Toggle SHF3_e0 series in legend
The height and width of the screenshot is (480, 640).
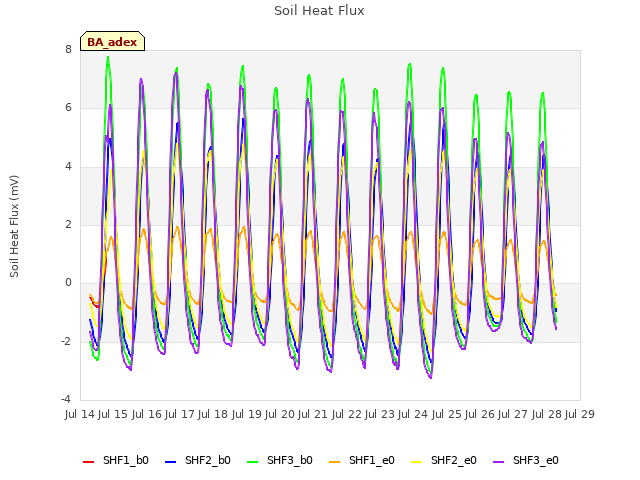pyautogui.click(x=526, y=460)
